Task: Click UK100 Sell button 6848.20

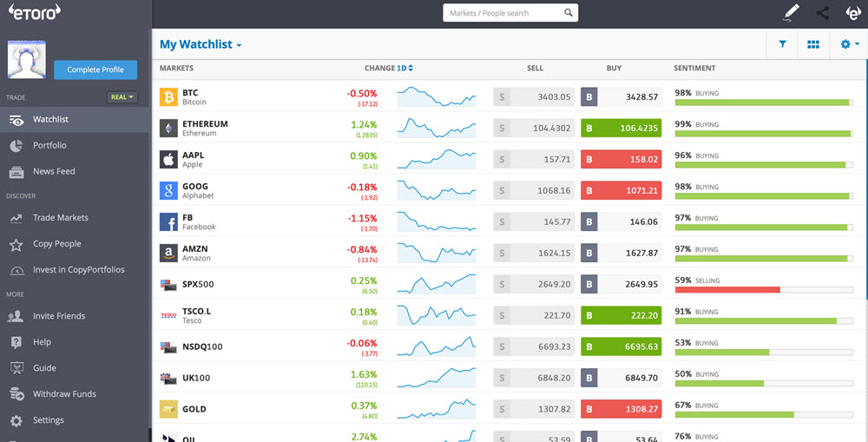Action: [x=534, y=378]
